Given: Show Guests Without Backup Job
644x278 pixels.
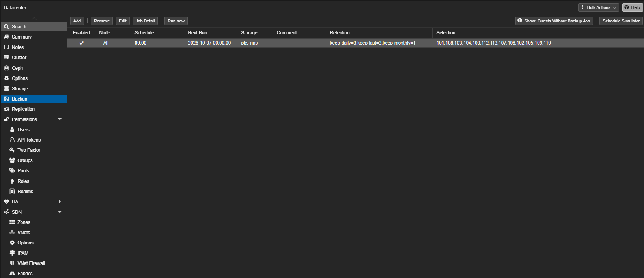Looking at the screenshot, I should coord(554,21).
